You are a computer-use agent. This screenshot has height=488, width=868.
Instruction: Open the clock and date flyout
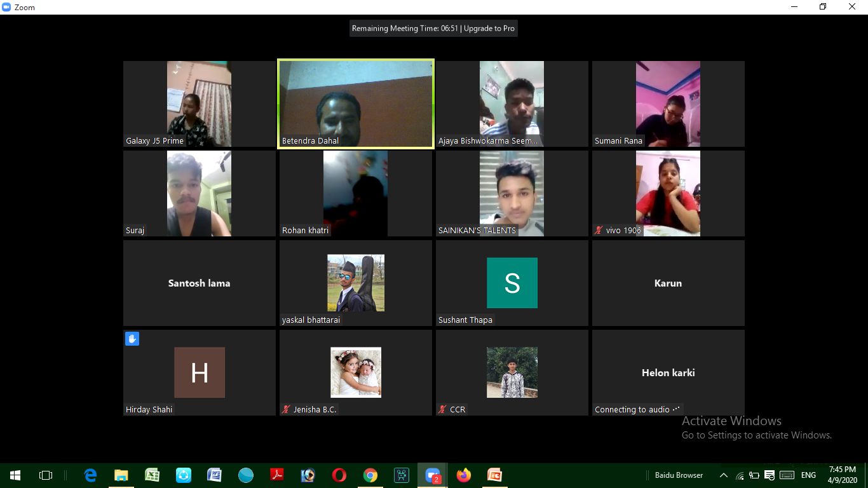coord(842,475)
